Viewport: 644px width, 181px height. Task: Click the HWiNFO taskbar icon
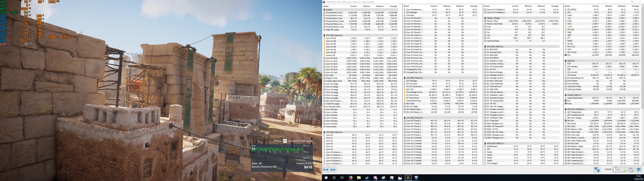416,177
